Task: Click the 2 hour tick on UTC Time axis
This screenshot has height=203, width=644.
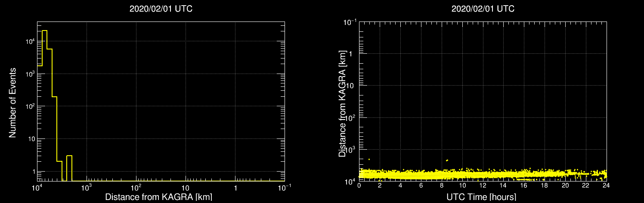Action: 380,186
